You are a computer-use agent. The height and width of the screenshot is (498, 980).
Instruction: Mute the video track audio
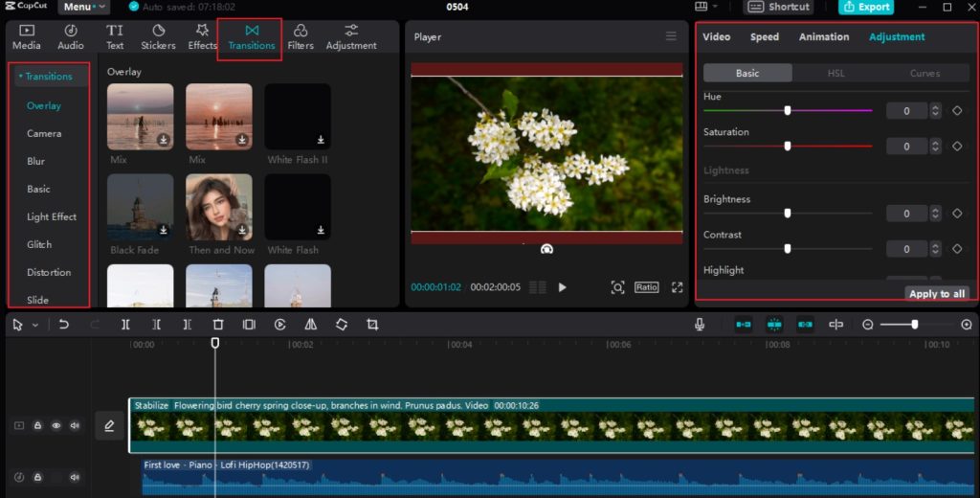(x=75, y=425)
